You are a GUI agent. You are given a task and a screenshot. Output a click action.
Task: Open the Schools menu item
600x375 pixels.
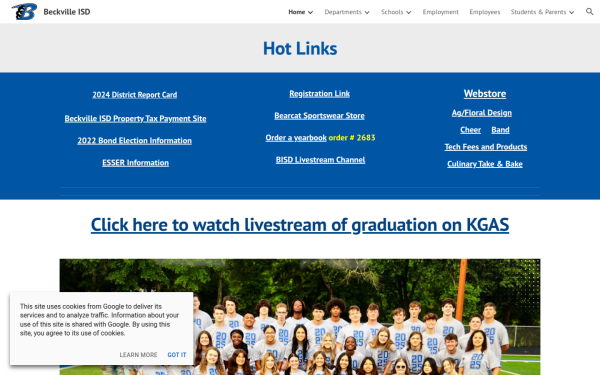[x=392, y=12]
